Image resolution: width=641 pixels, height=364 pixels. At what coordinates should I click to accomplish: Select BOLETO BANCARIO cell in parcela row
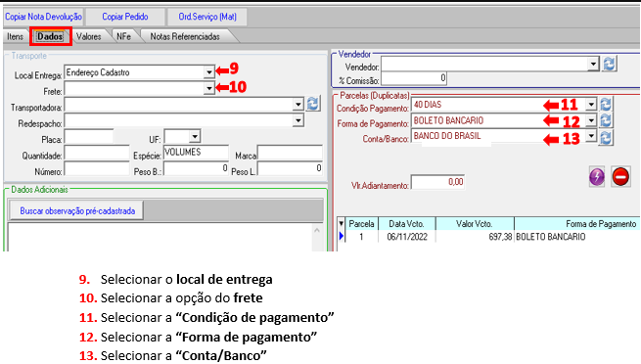[577, 237]
